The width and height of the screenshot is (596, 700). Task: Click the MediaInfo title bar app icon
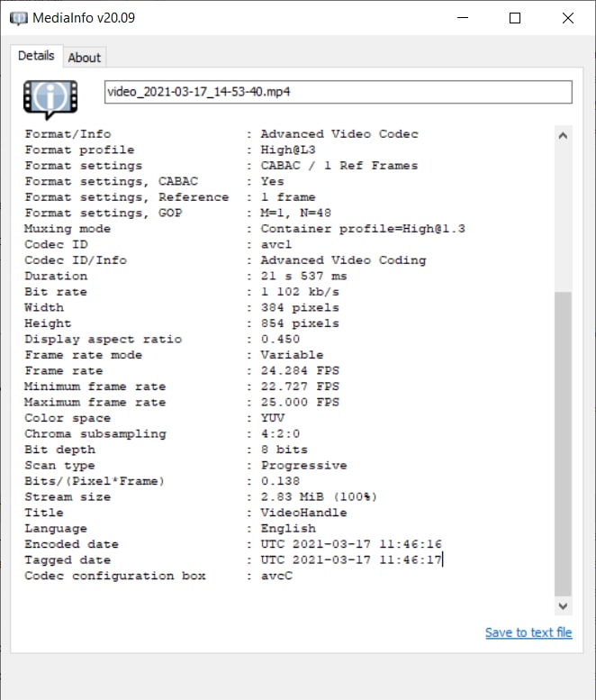click(19, 18)
